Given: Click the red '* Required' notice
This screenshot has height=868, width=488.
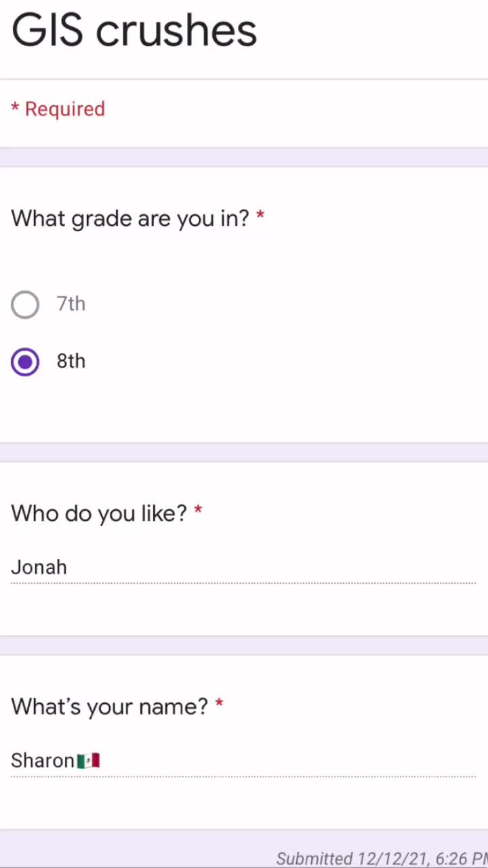Looking at the screenshot, I should point(58,109).
